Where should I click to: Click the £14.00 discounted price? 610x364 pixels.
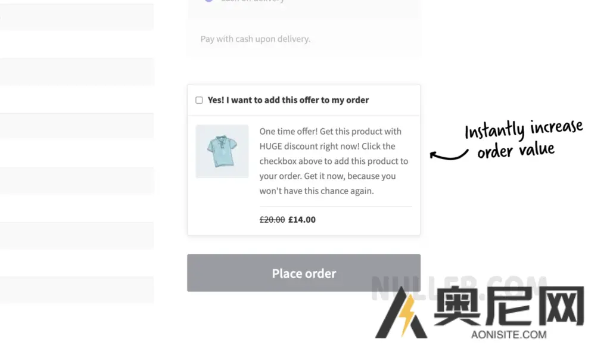[x=301, y=219]
